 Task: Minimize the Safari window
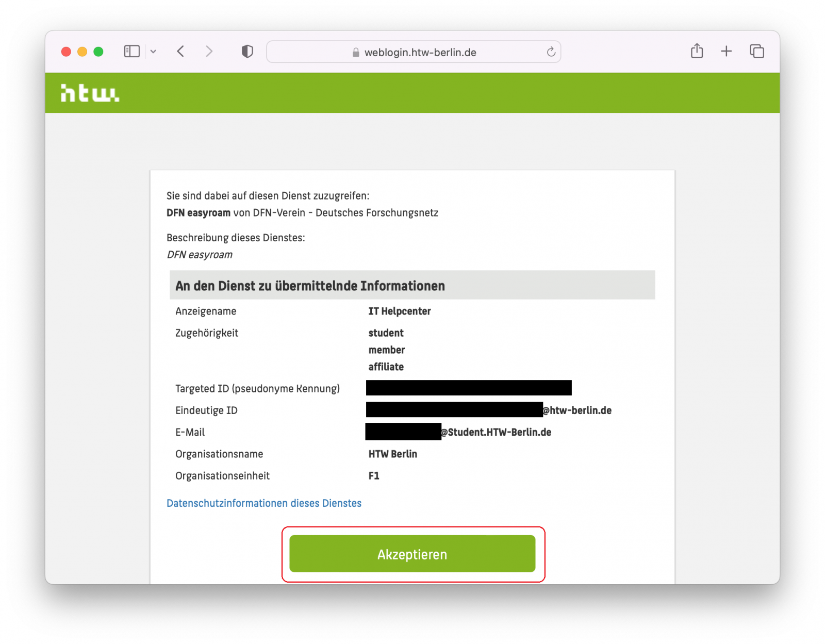82,52
